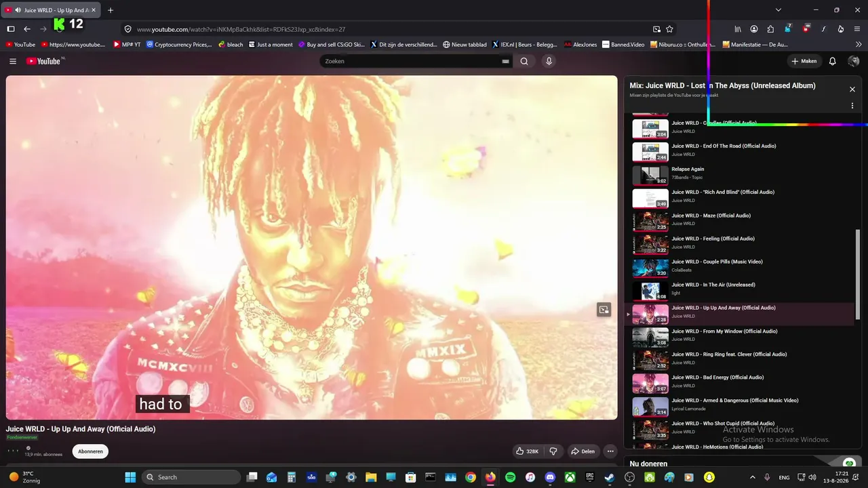Open picture-in-picture from the address bar
Image resolution: width=868 pixels, height=488 pixels.
(656, 29)
